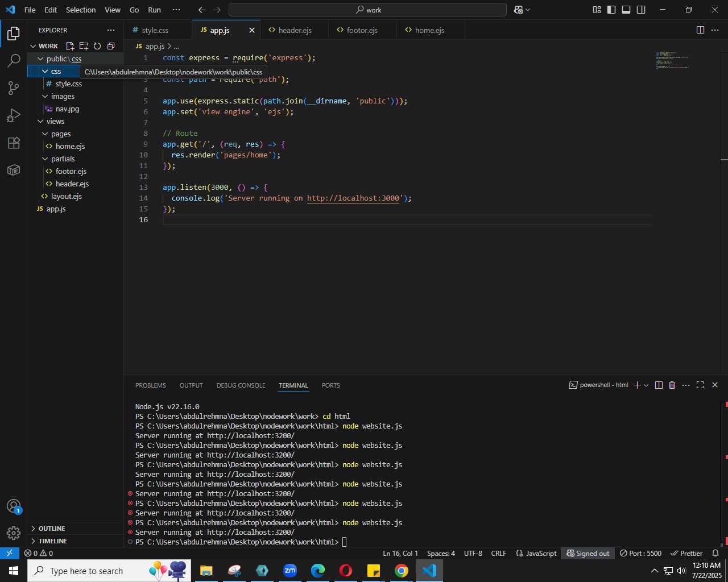
Task: Click the New File icon in Explorer
Action: [x=70, y=46]
